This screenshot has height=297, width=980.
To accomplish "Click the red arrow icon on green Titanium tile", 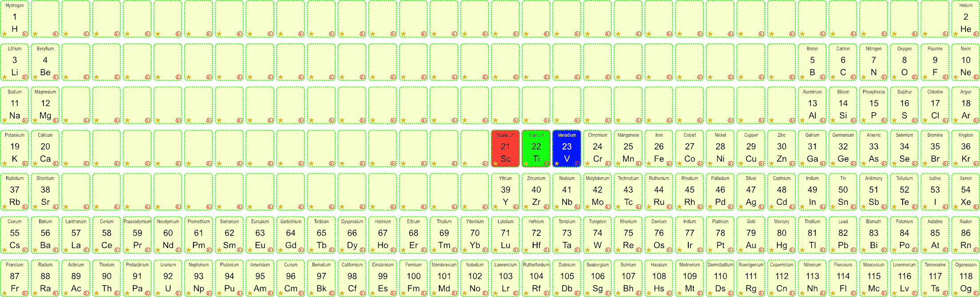I will tap(546, 163).
